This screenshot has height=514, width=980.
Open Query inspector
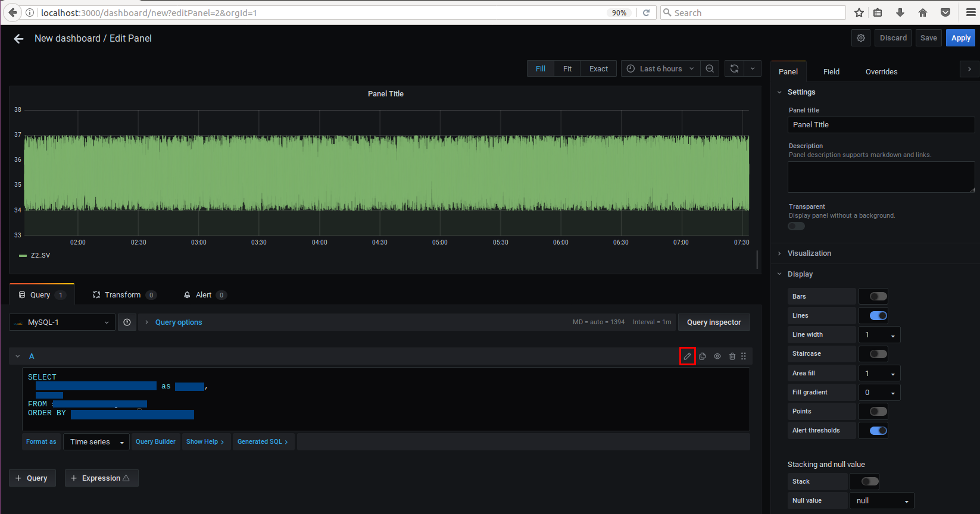714,322
